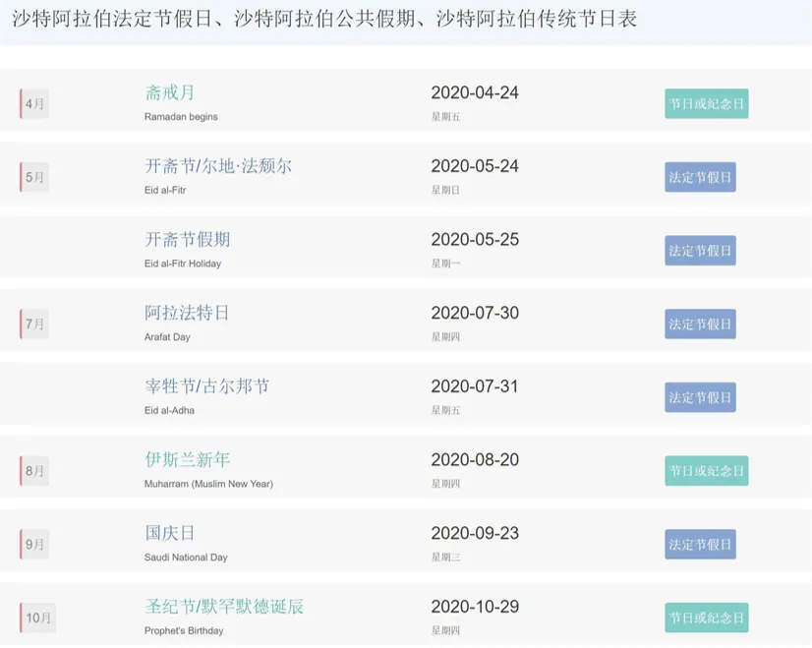Open the 开斋节假期 holiday link
Screen dimensions: 812x648
[188, 240]
